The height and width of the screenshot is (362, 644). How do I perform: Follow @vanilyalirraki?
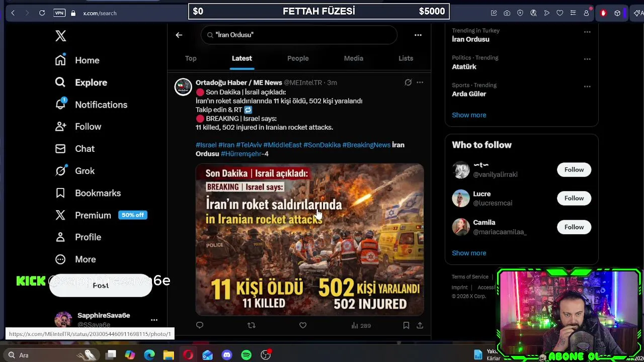point(574,169)
